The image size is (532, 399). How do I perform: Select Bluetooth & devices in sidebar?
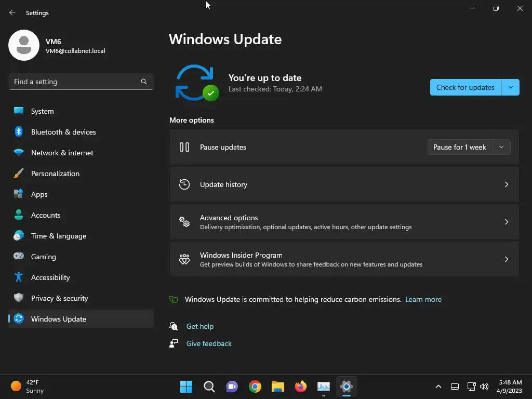click(x=81, y=132)
